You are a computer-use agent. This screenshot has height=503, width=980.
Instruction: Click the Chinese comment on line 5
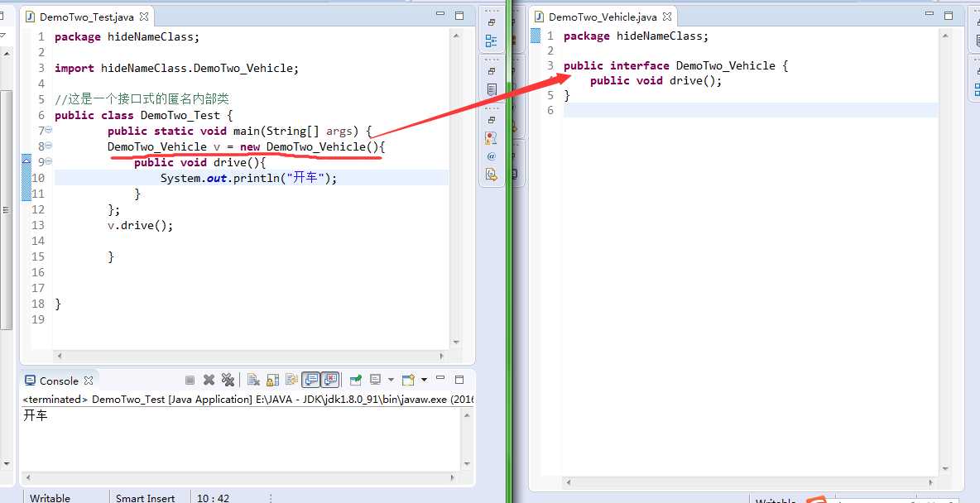[142, 99]
